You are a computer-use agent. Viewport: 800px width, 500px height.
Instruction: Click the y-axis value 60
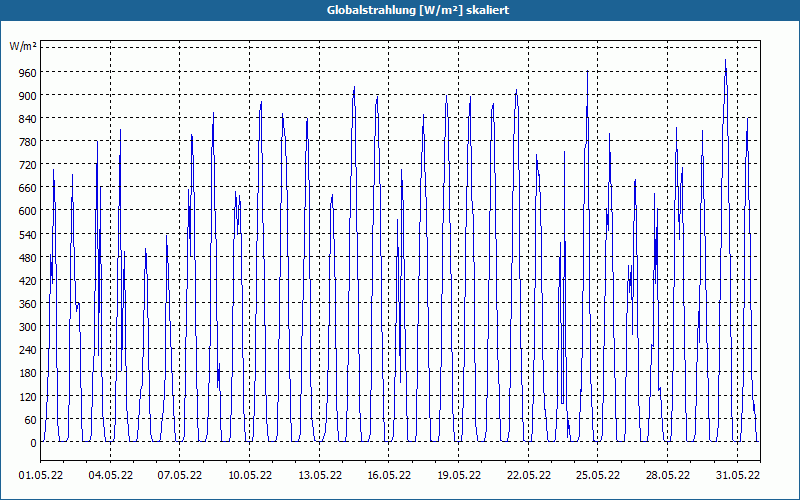coord(31,420)
